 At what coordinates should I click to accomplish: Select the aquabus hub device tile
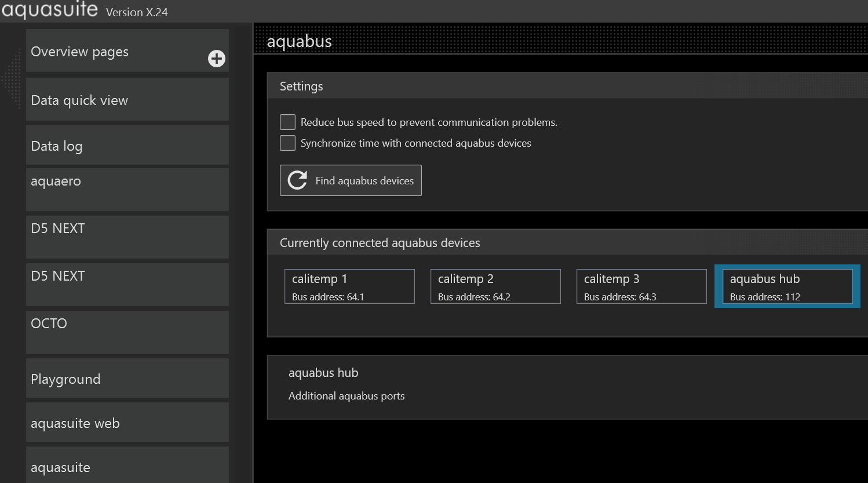[x=787, y=286]
